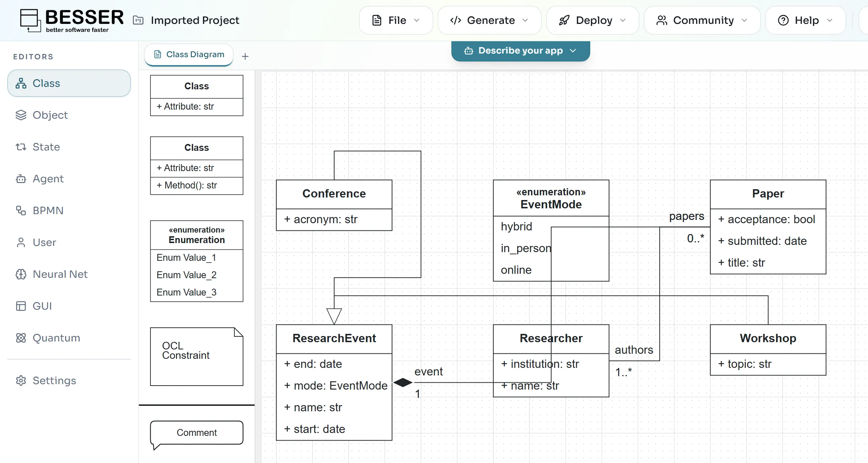This screenshot has height=463, width=868.
Task: Select the Class with Method palette template
Action: click(x=197, y=166)
